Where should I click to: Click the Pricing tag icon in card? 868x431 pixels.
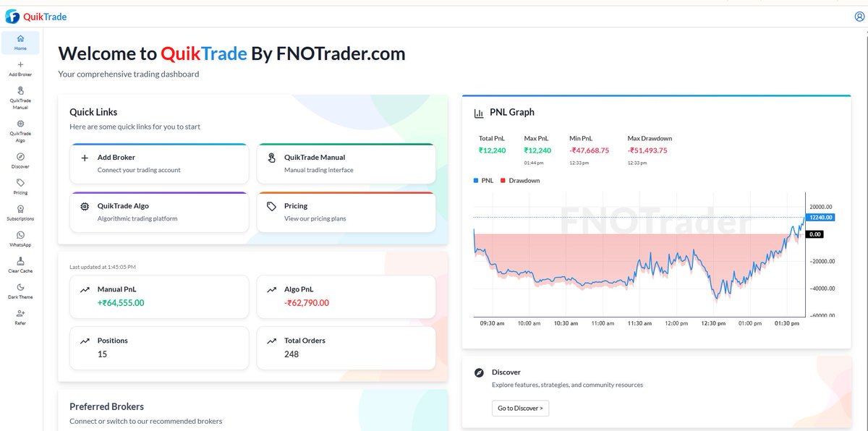(x=271, y=206)
